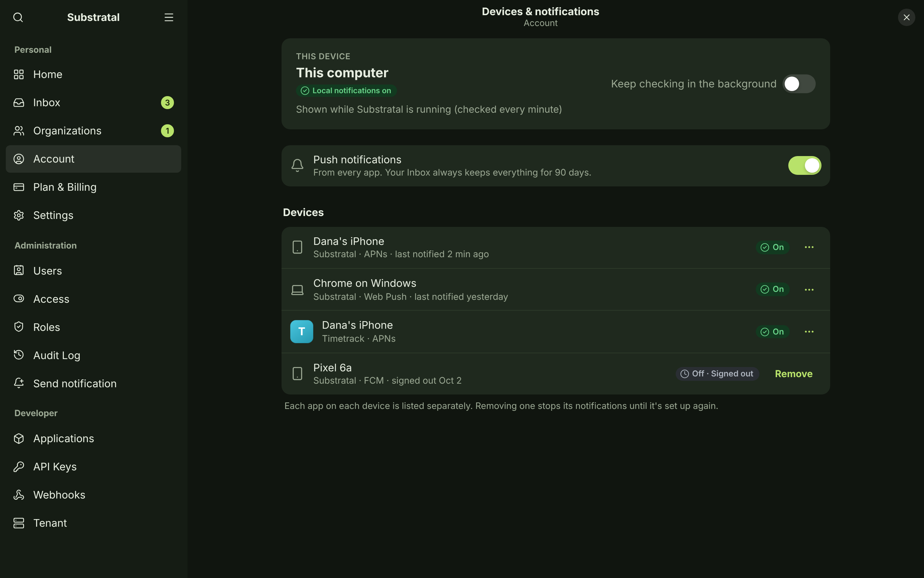This screenshot has height=578, width=924.
Task: Click the Local notifications on badge
Action: [x=346, y=91]
